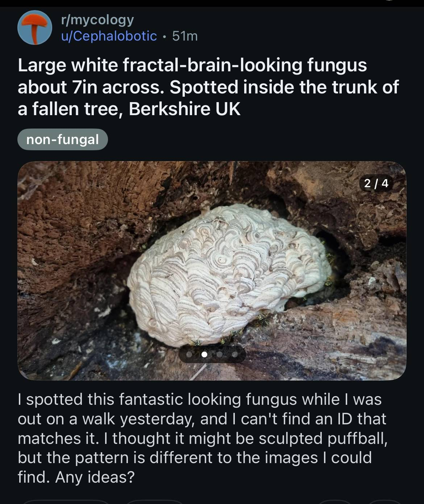Switch to the third carousel dot
This screenshot has width=424, height=504.
click(x=220, y=354)
